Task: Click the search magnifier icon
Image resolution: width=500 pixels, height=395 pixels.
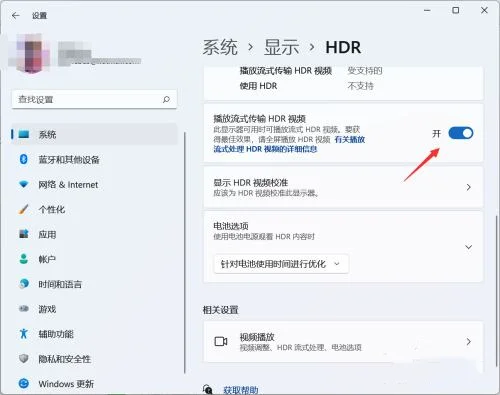Action: pos(166,99)
